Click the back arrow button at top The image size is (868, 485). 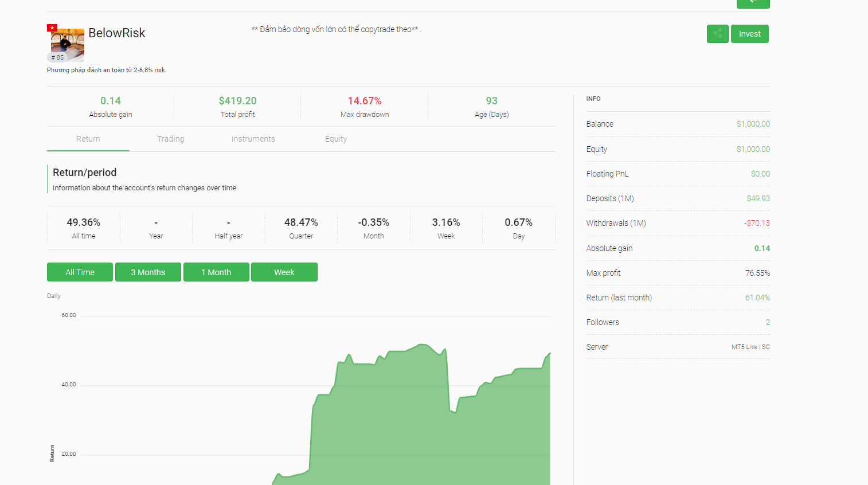753,3
